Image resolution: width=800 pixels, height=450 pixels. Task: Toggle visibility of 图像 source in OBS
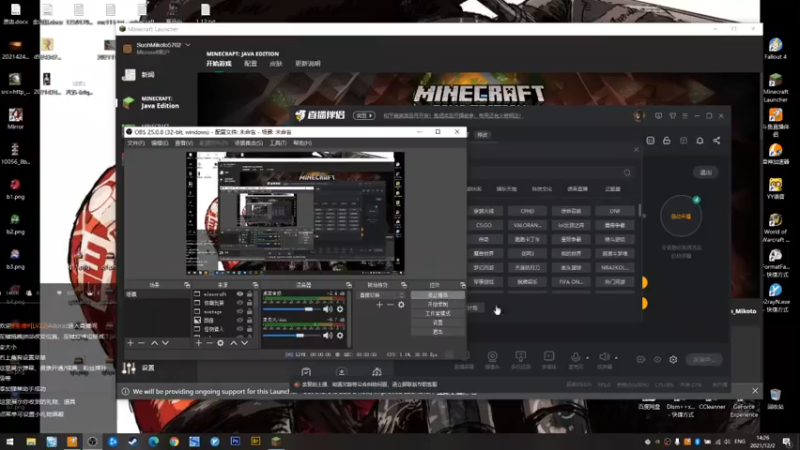coord(240,320)
